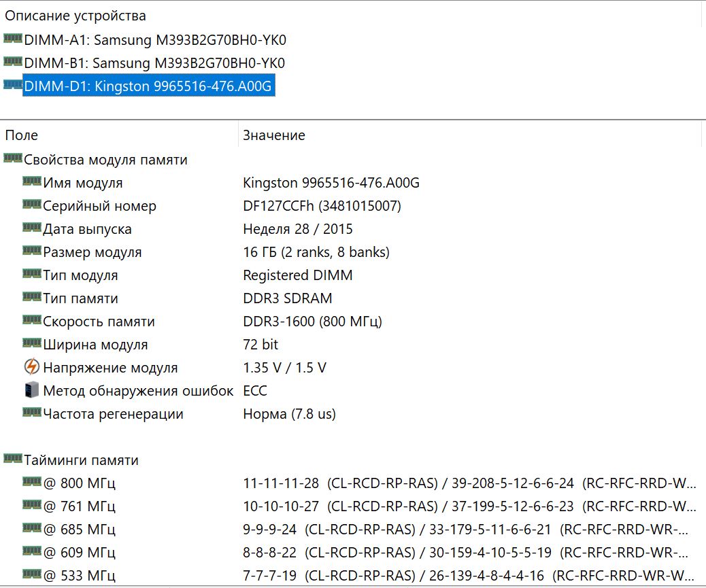This screenshot has height=588, width=706.
Task: Click the icon beside '@ 533 МГц'
Action: 31,574
